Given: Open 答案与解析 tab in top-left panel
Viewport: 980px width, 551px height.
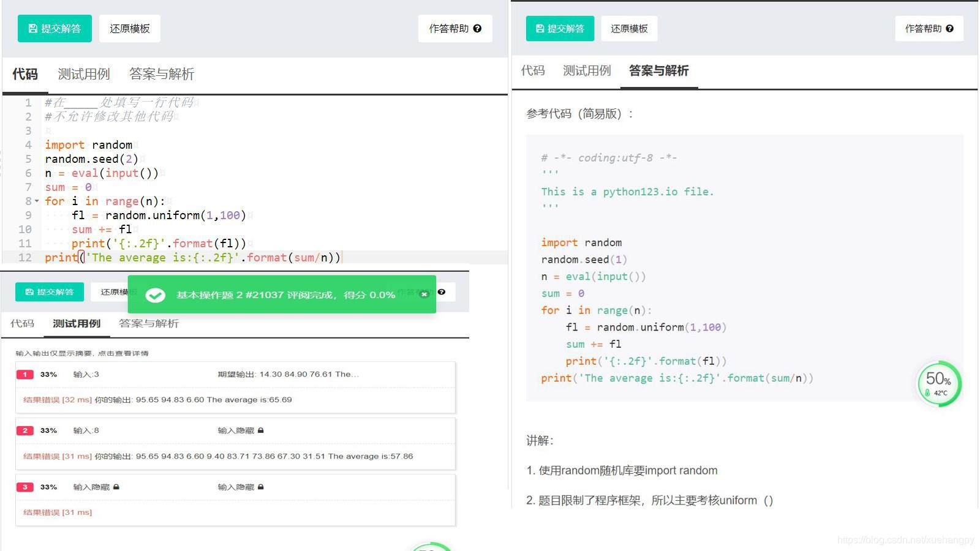Looking at the screenshot, I should pos(162,74).
